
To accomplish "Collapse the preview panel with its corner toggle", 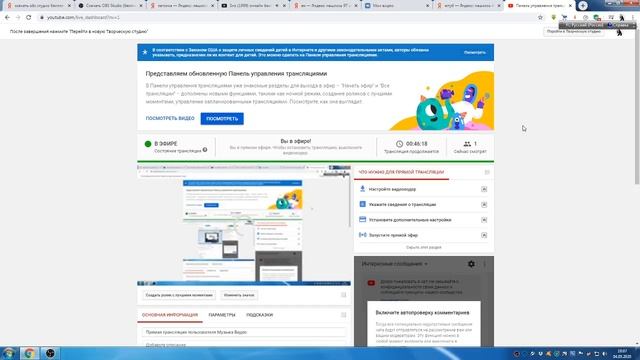I will pyautogui.click(x=344, y=295).
